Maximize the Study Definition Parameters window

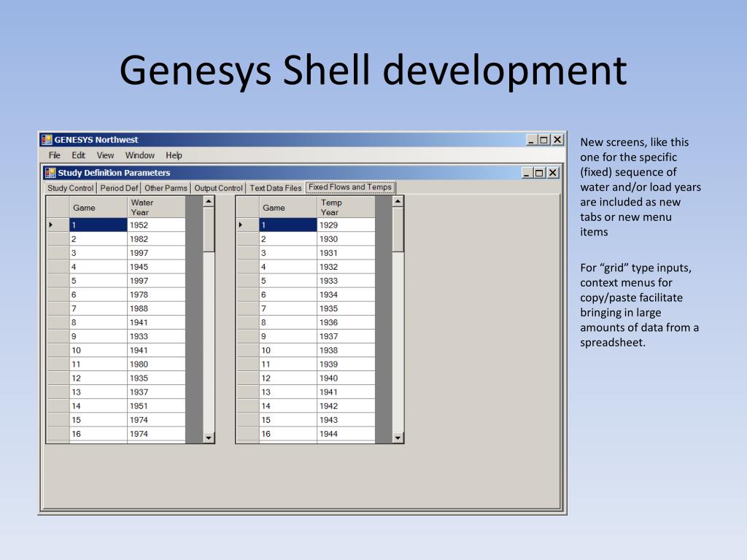(x=539, y=173)
